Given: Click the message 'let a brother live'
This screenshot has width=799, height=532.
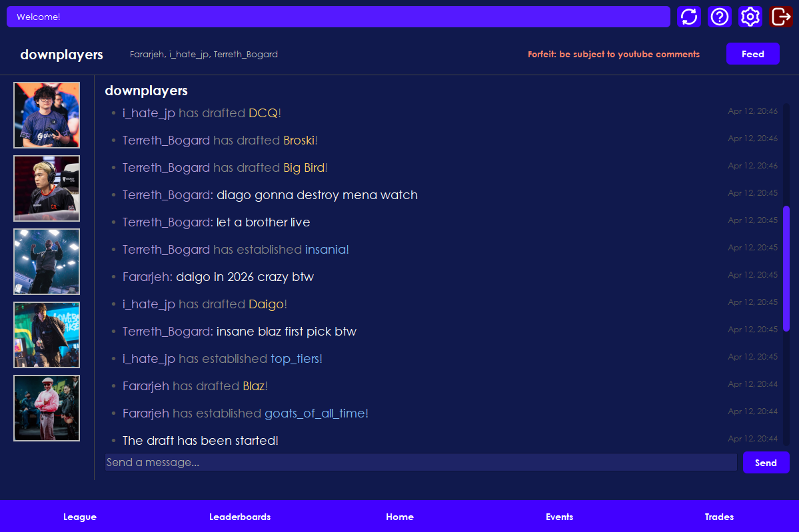Looking at the screenshot, I should (263, 222).
